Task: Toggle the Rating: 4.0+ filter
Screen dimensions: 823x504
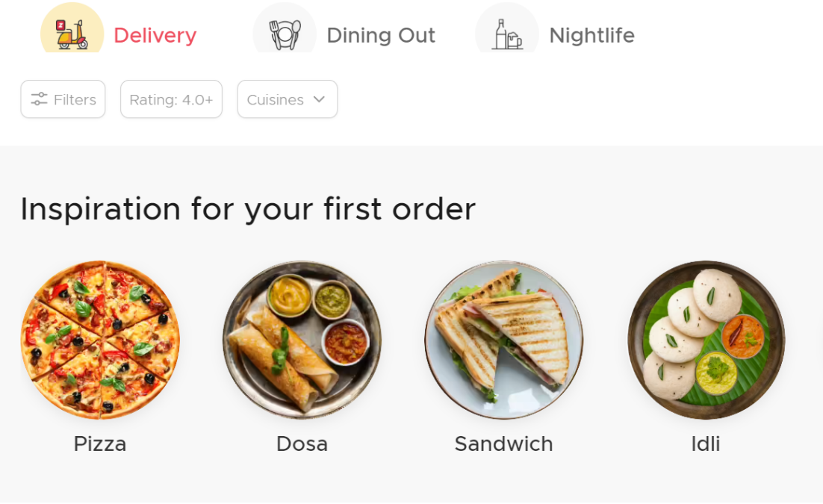Action: 171,99
